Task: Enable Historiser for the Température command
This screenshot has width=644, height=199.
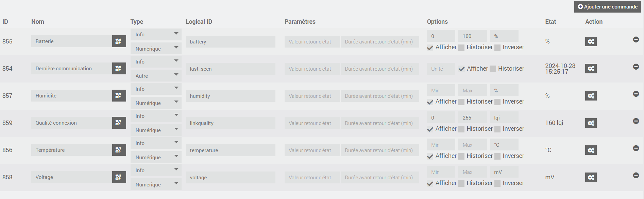Action: coord(461,156)
